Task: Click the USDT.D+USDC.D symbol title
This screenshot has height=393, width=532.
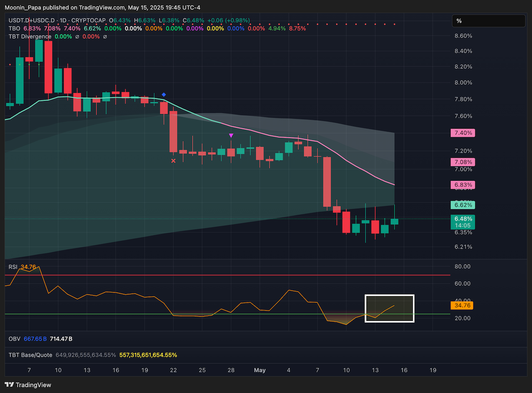Action: coord(31,20)
